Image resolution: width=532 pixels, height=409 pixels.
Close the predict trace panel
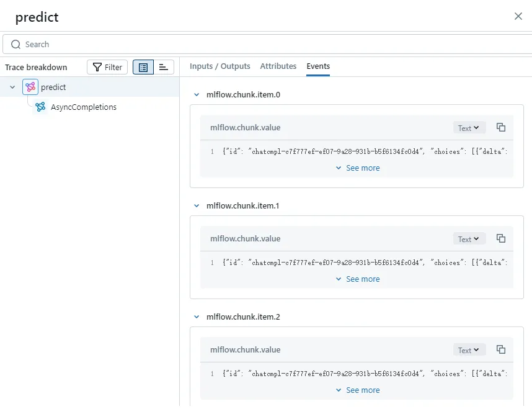pos(518,16)
